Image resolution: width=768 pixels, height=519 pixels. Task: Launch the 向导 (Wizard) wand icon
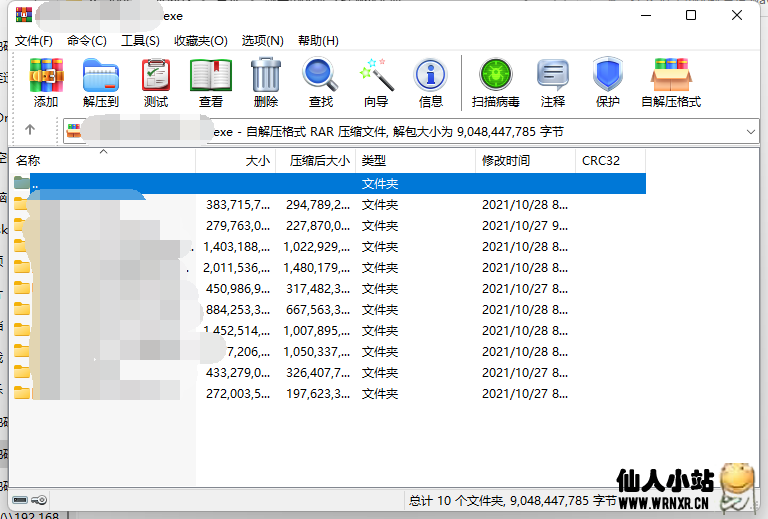[376, 82]
